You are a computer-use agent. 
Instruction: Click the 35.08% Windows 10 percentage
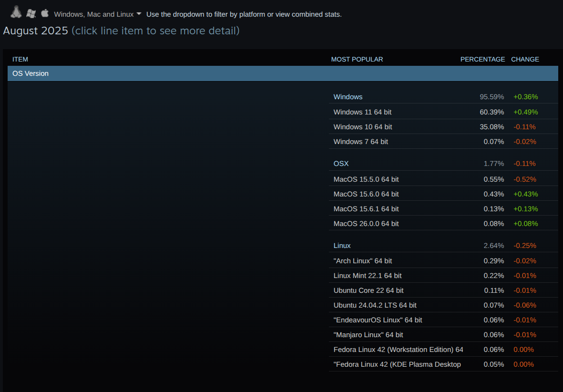(491, 127)
